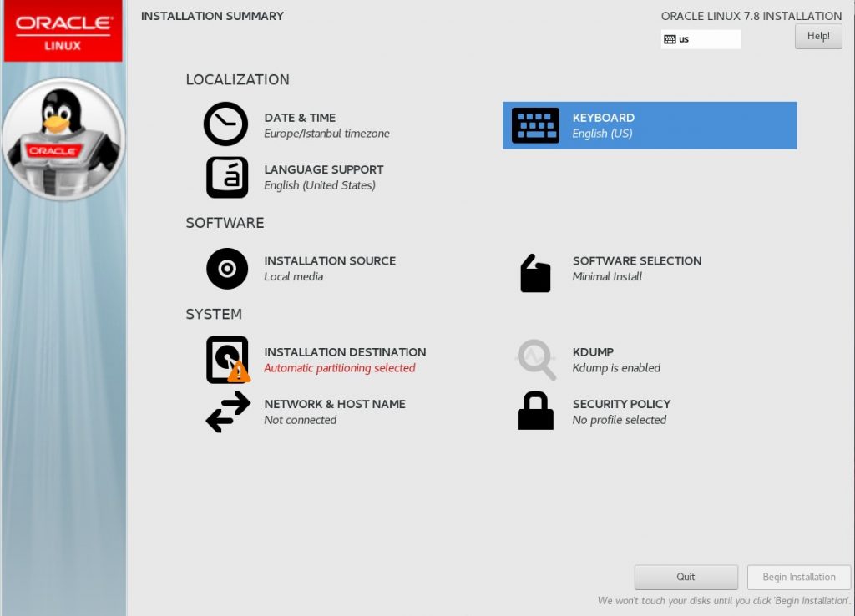Click the keyboard icon in layout indicator
The width and height of the screenshot is (855, 616).
(x=670, y=39)
